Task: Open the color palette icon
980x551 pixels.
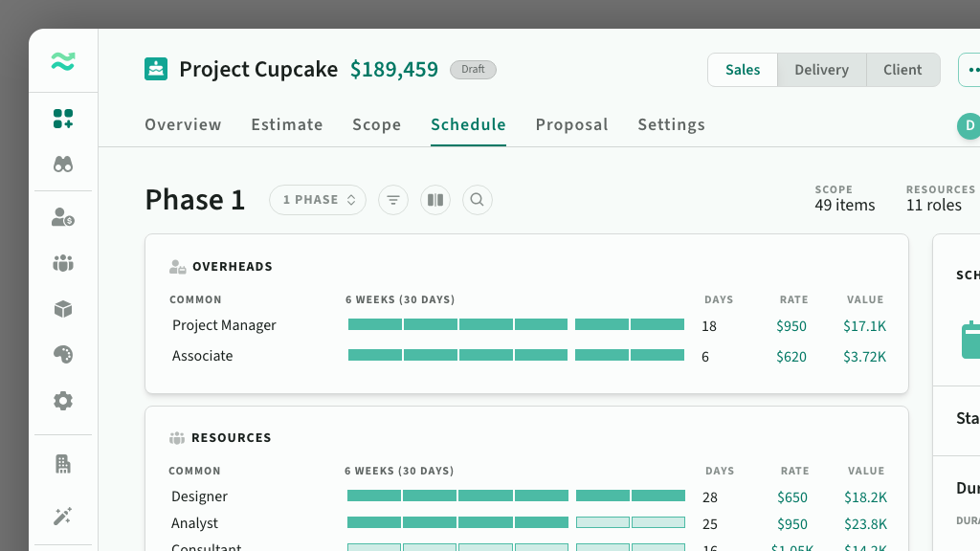Action: (x=63, y=355)
